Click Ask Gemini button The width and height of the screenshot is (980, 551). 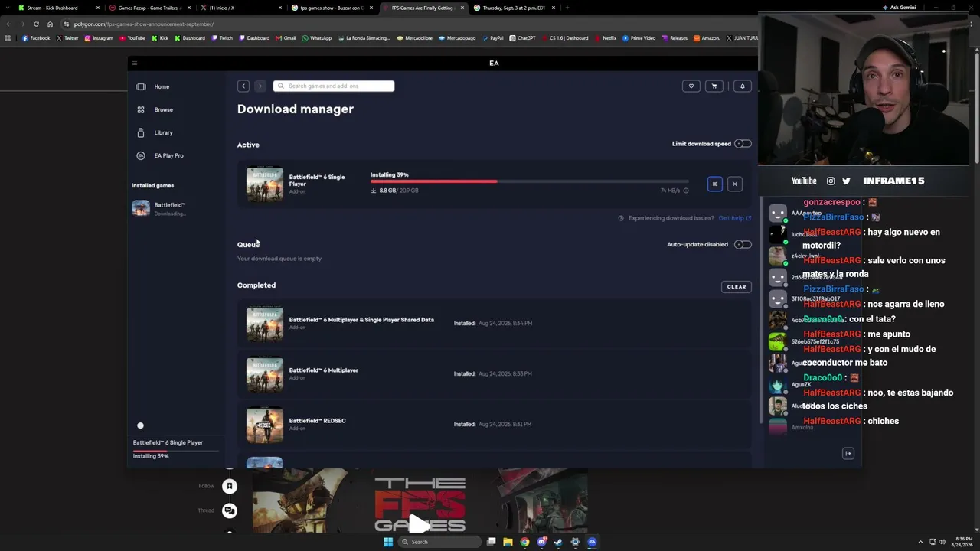pyautogui.click(x=899, y=8)
